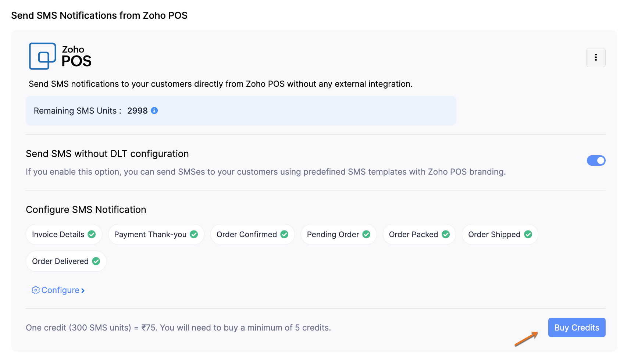The height and width of the screenshot is (364, 631).
Task: Expand the Configure chevron arrow
Action: coord(83,291)
